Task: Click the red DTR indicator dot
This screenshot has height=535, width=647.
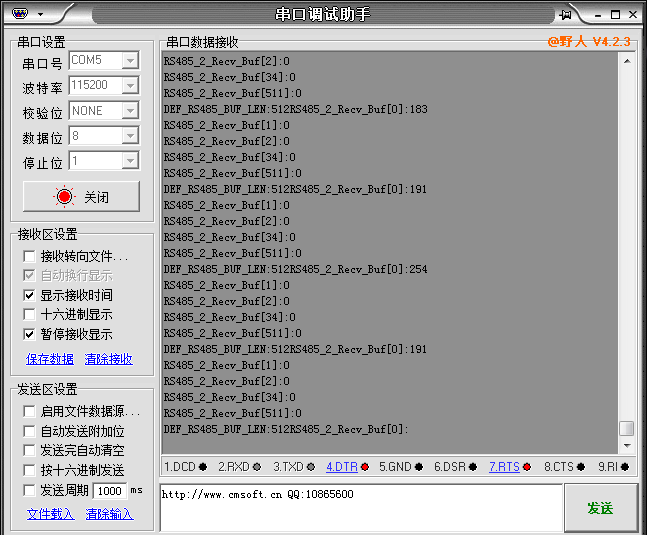Action: coord(365,467)
